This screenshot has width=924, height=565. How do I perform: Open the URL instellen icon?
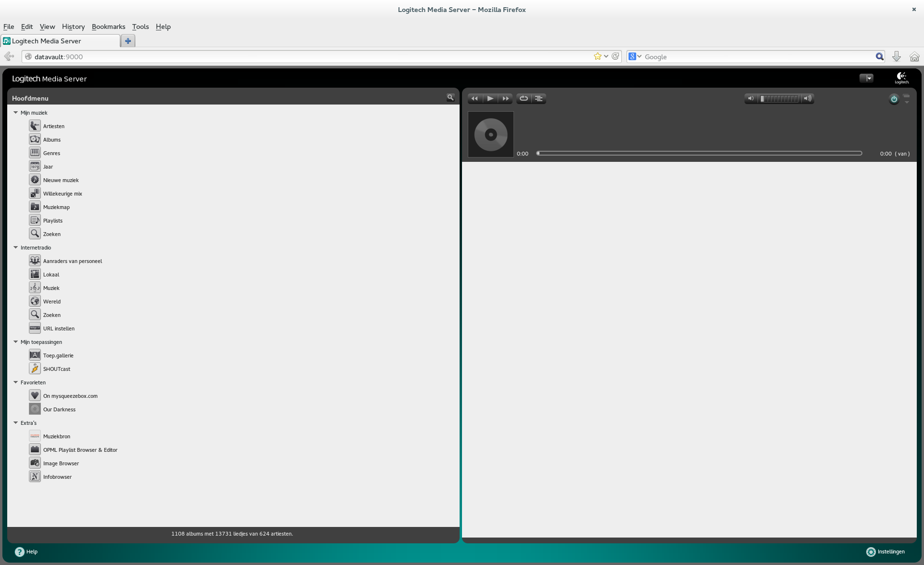35,328
